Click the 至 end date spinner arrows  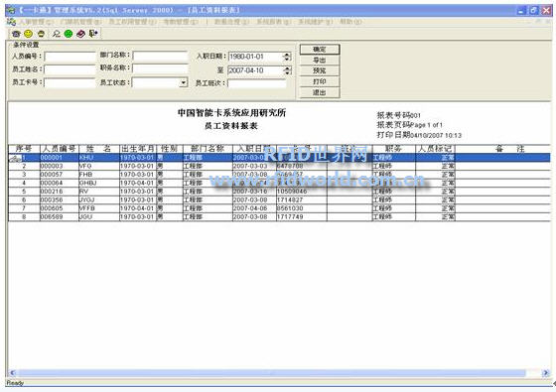click(287, 70)
